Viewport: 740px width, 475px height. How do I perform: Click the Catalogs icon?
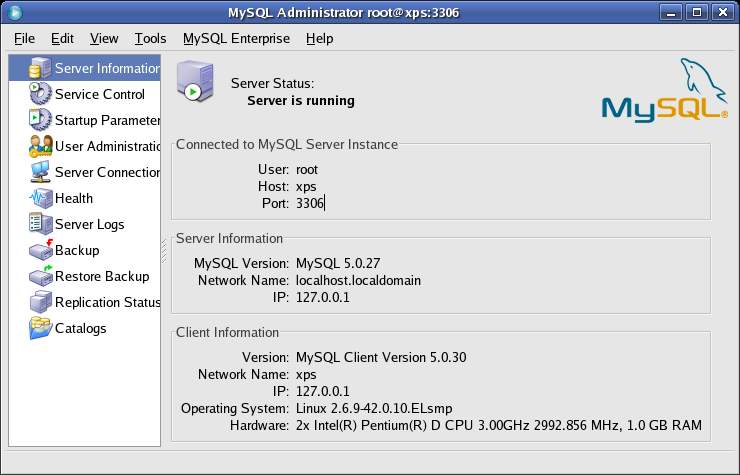click(x=40, y=328)
